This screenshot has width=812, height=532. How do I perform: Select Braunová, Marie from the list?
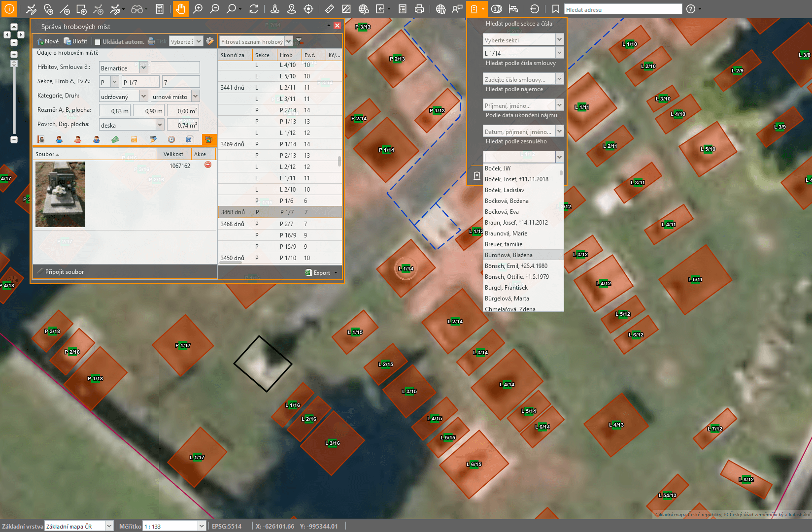[506, 233]
